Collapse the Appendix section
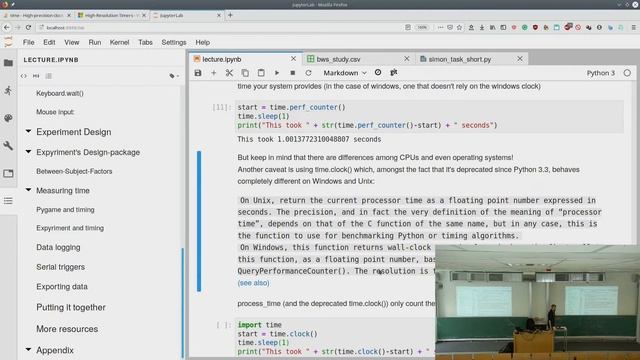Viewport: 640px width, 360px height. click(28, 349)
